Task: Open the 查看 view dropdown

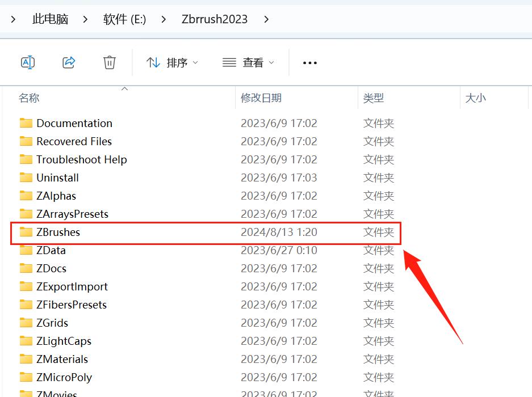Action: [248, 63]
